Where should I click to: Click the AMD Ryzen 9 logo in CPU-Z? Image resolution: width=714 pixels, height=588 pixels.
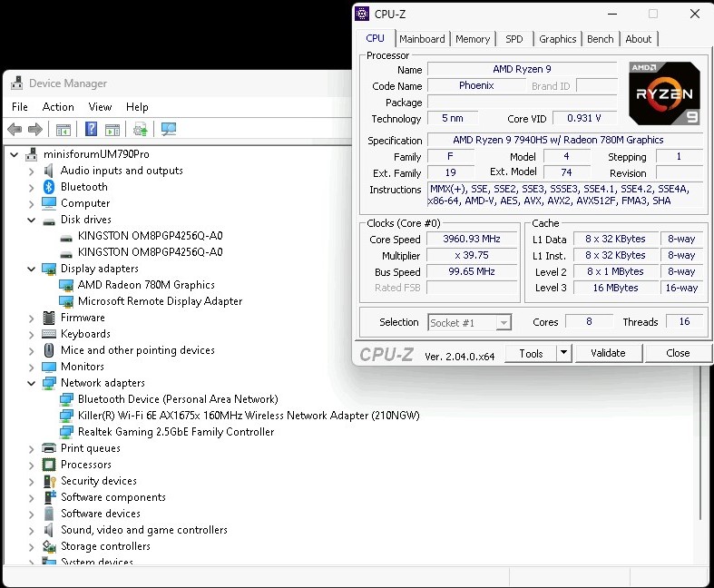664,93
